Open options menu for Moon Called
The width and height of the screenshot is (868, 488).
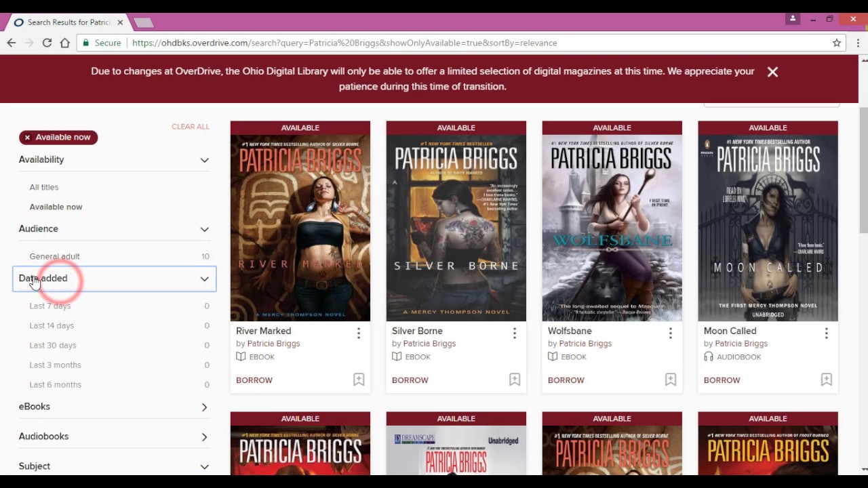click(x=827, y=333)
